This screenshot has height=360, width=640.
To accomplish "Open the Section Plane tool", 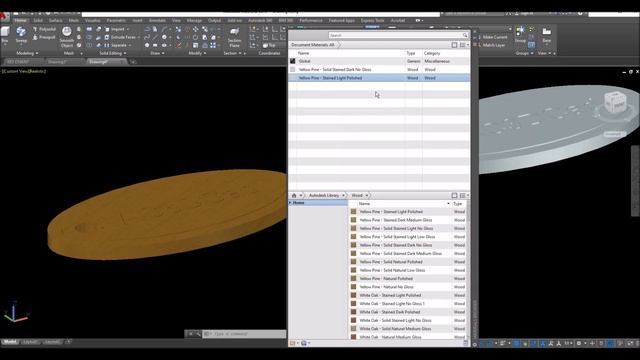I will [234, 37].
